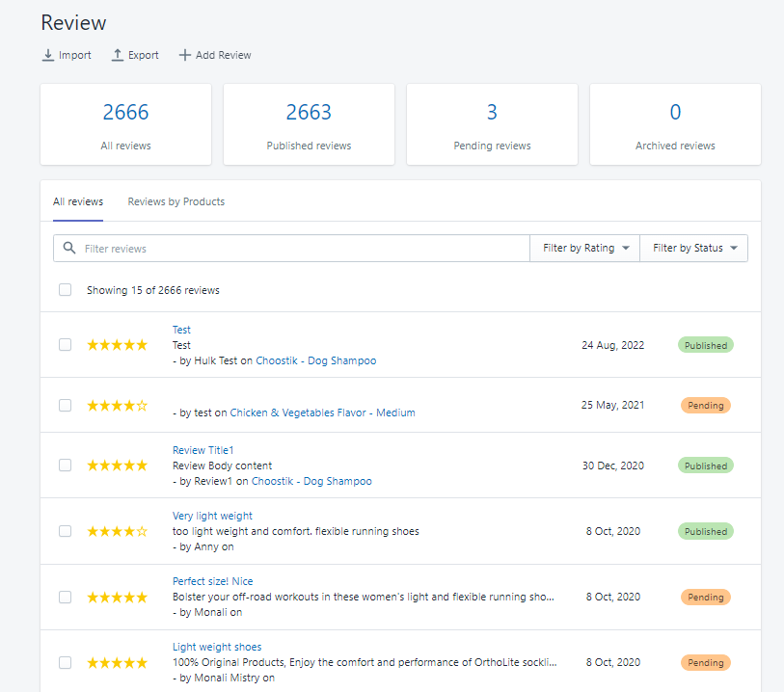Viewport: 784px width, 692px height.
Task: Click the Filter reviews search field
Action: 304,248
